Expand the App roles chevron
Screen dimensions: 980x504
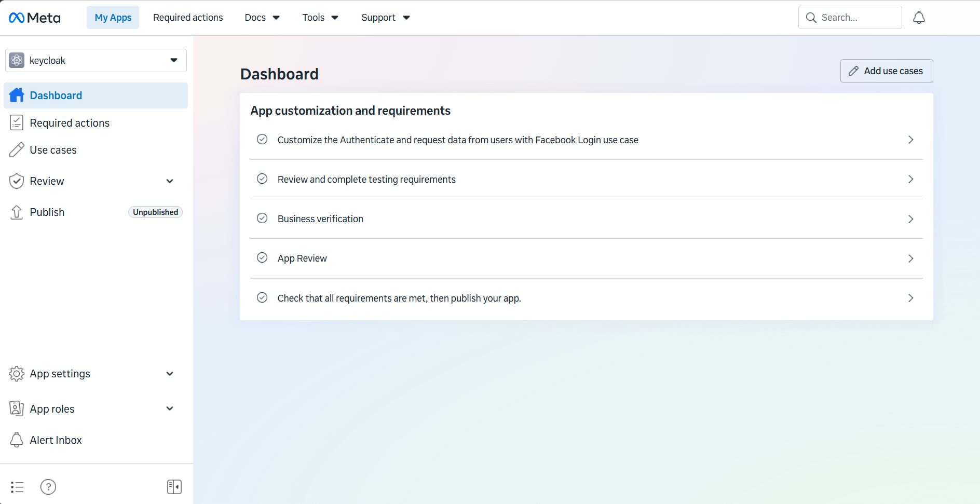click(170, 408)
